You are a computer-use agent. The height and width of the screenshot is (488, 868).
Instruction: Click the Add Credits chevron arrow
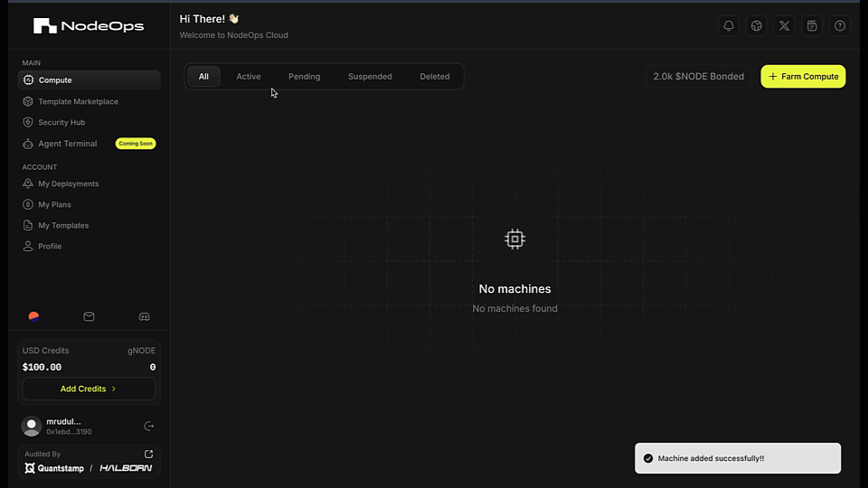114,389
